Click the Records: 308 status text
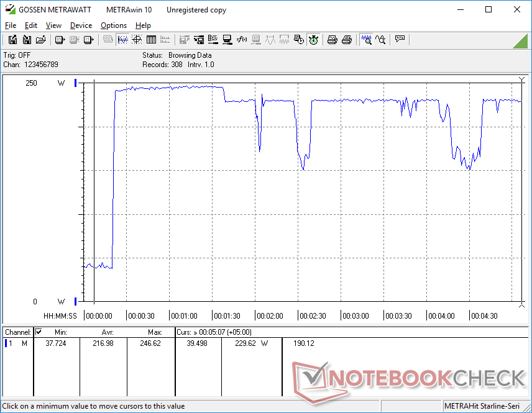The width and height of the screenshot is (532, 413). (x=162, y=65)
